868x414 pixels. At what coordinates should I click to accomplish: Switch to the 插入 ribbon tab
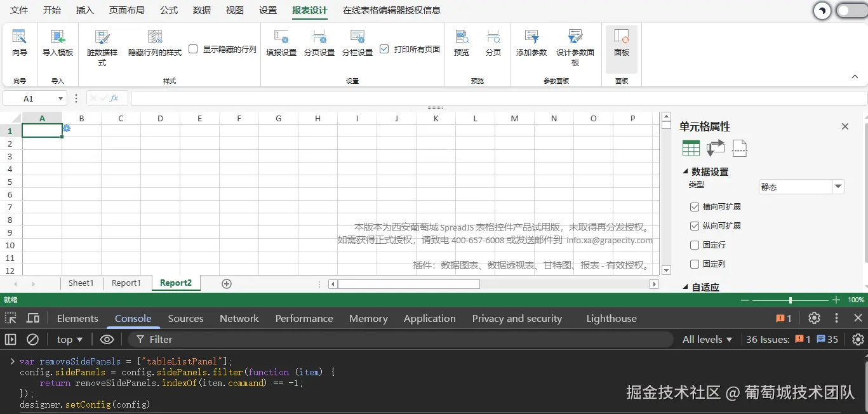coord(84,10)
